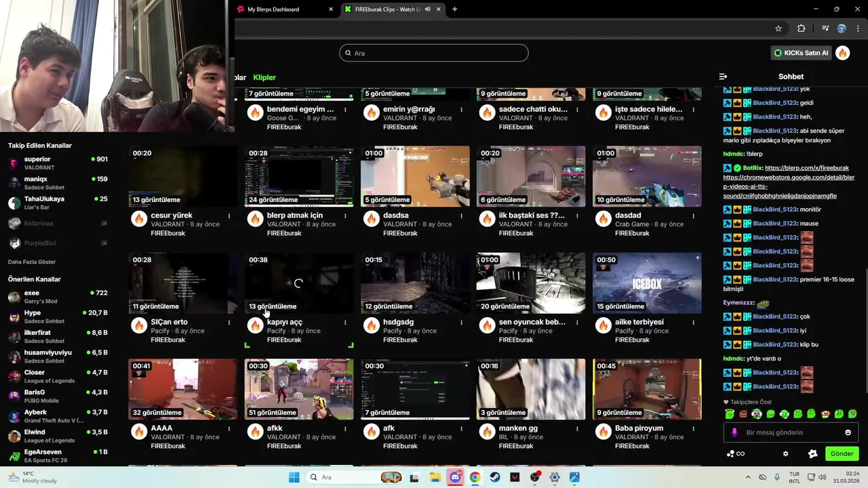Open three-dot menu for 'dasdad' clip
The height and width of the screenshot is (488, 868).
pyautogui.click(x=693, y=216)
